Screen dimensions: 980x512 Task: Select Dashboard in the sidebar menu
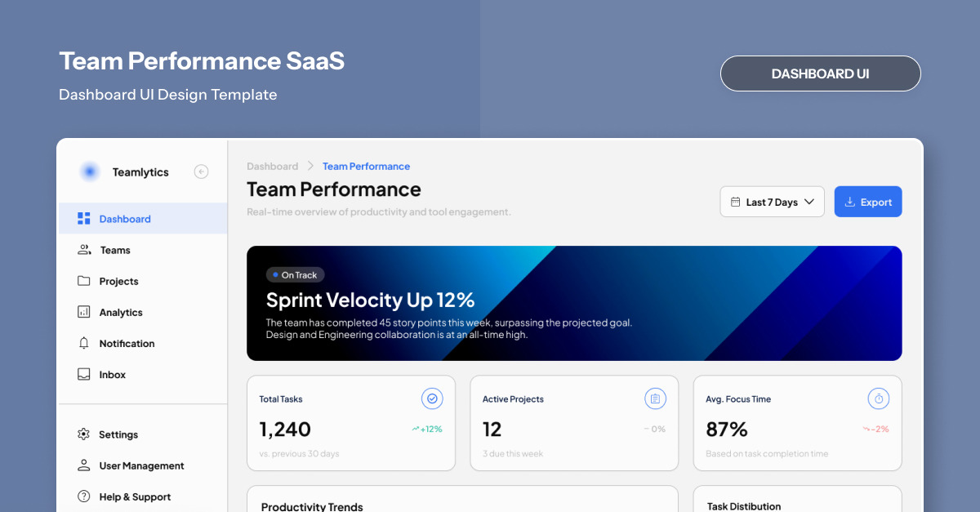click(x=125, y=219)
